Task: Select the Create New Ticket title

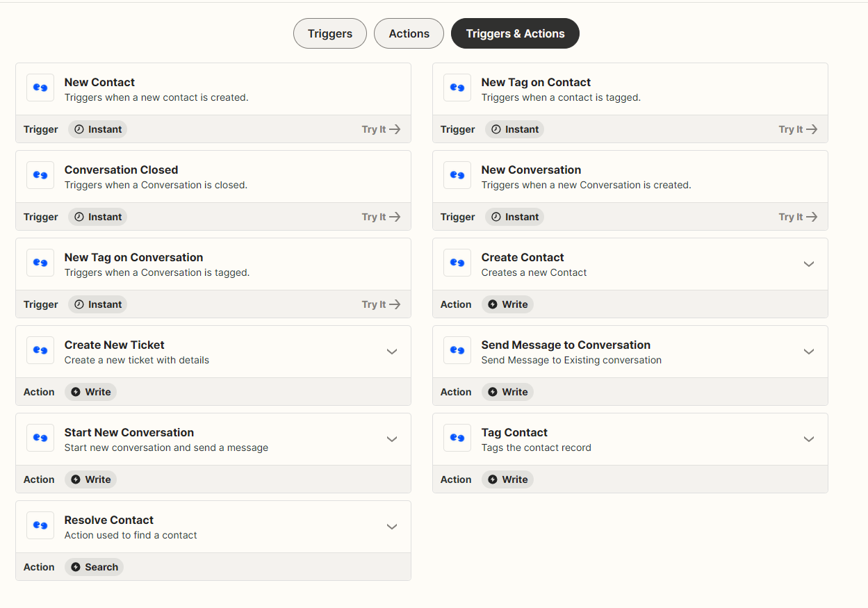Action: point(115,345)
